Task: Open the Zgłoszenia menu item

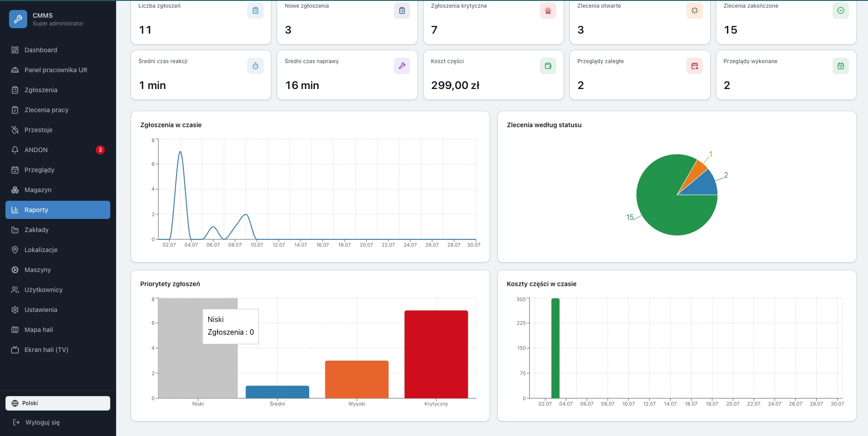Action: click(58, 90)
